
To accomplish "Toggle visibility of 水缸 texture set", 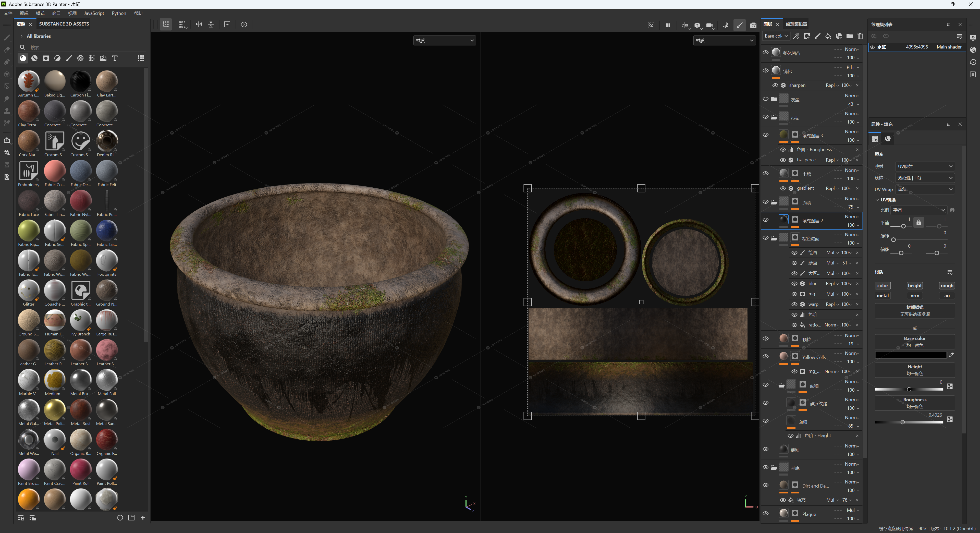I will coord(872,47).
